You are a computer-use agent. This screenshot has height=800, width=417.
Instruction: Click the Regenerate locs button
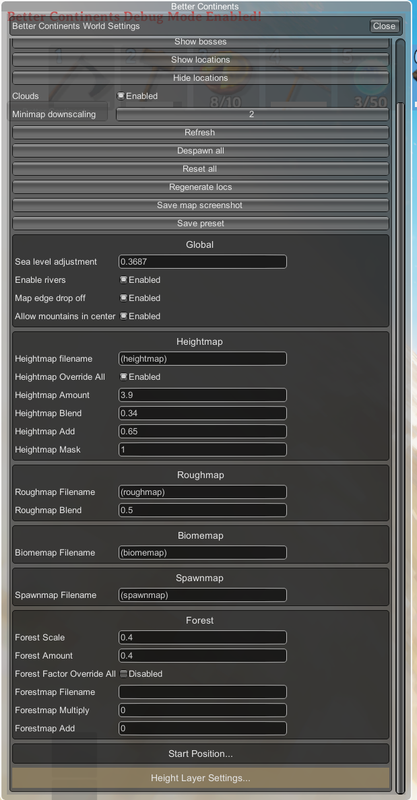click(x=200, y=187)
